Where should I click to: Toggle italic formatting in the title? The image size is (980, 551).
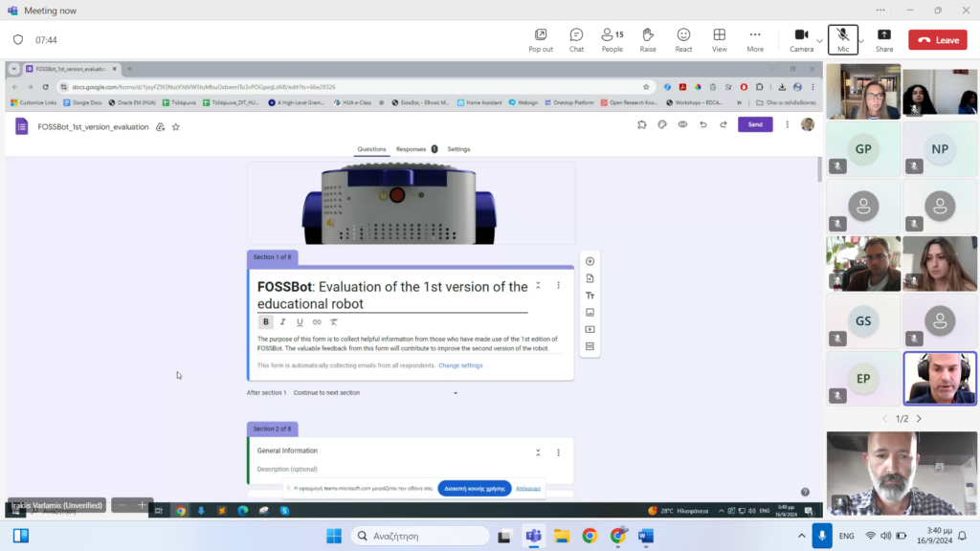282,321
